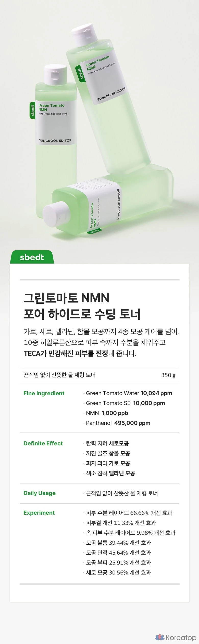Select the green sbedt tab above the card

[x=32, y=257]
